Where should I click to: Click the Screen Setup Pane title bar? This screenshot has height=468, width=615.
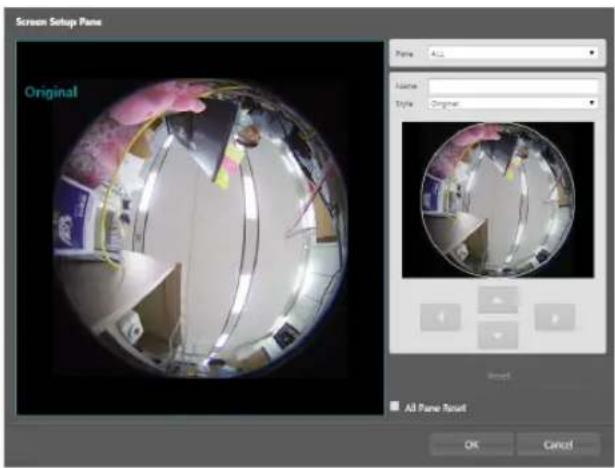point(58,22)
